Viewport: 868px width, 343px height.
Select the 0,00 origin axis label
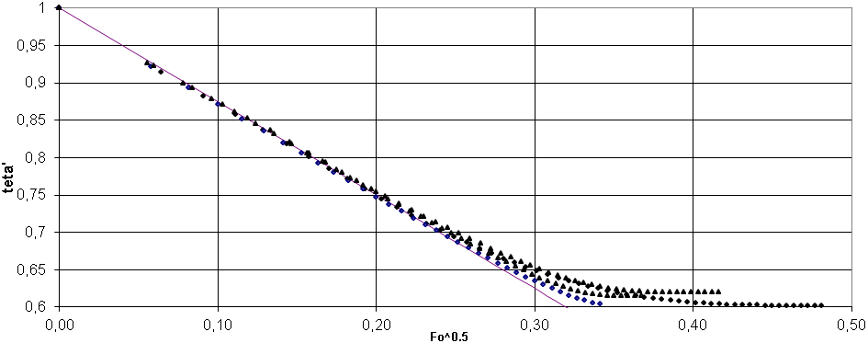coord(59,321)
